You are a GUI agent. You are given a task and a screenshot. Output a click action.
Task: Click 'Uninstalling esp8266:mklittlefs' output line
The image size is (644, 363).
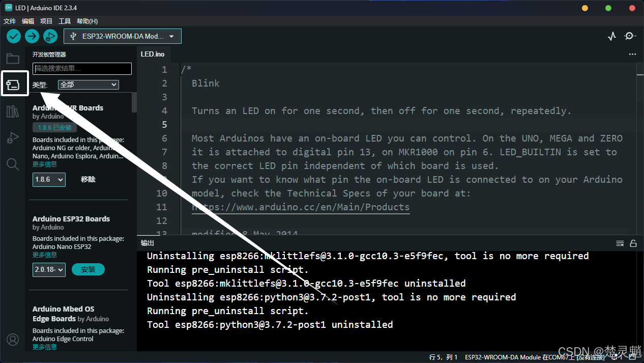[368, 256]
